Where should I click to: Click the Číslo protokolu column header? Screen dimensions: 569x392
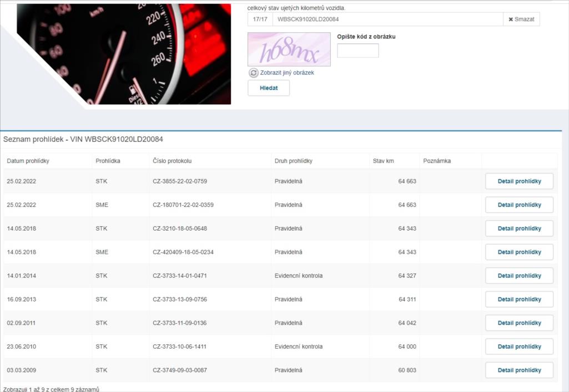point(172,161)
